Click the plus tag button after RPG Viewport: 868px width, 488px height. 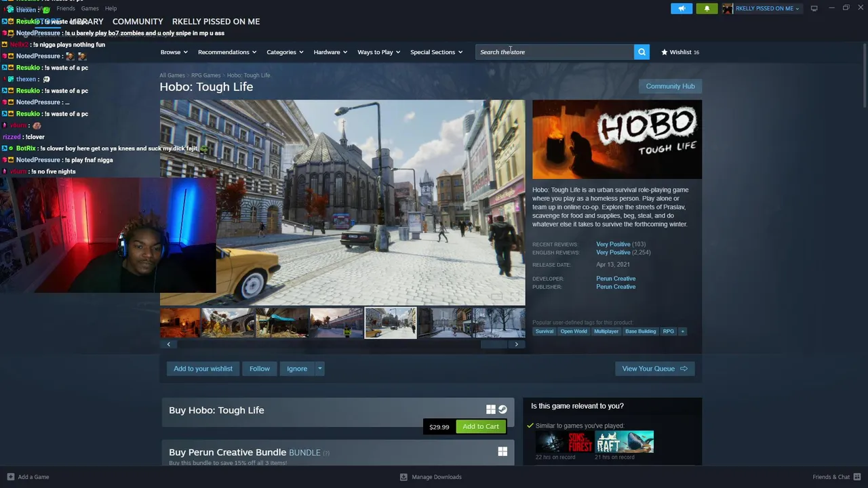pos(682,331)
